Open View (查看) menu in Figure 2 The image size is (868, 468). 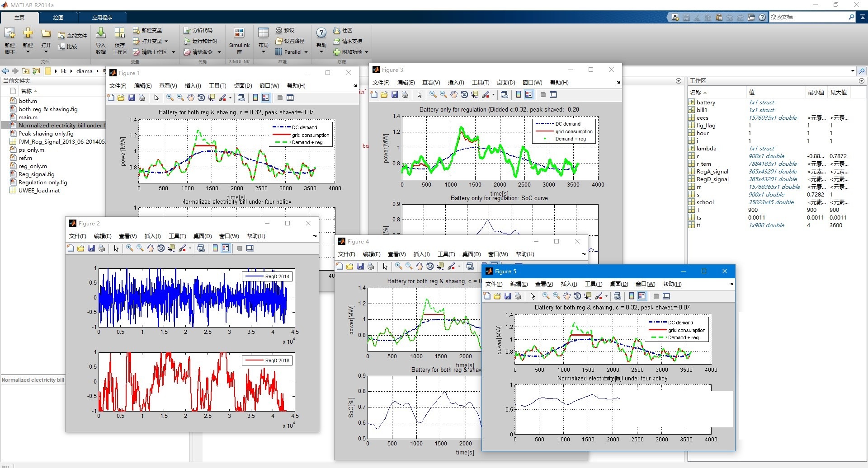[127, 236]
